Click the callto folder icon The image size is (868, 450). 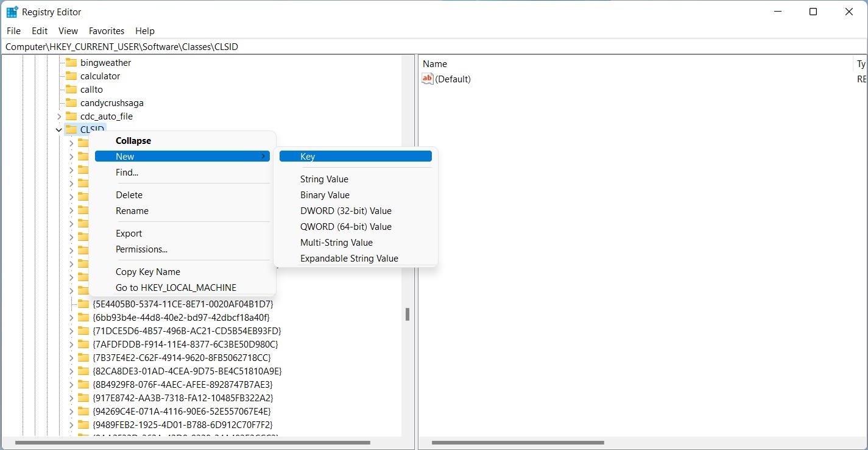tap(71, 90)
